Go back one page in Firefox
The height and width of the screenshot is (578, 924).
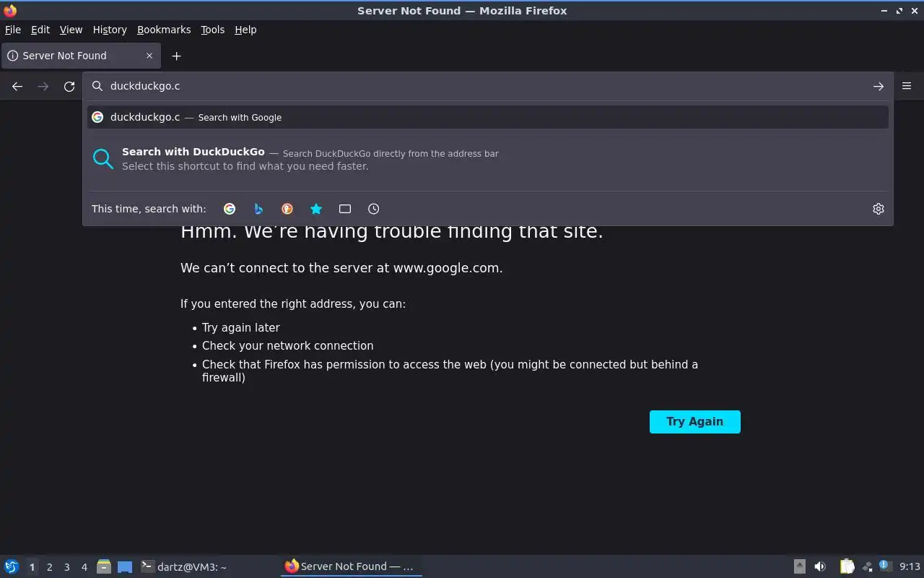17,86
